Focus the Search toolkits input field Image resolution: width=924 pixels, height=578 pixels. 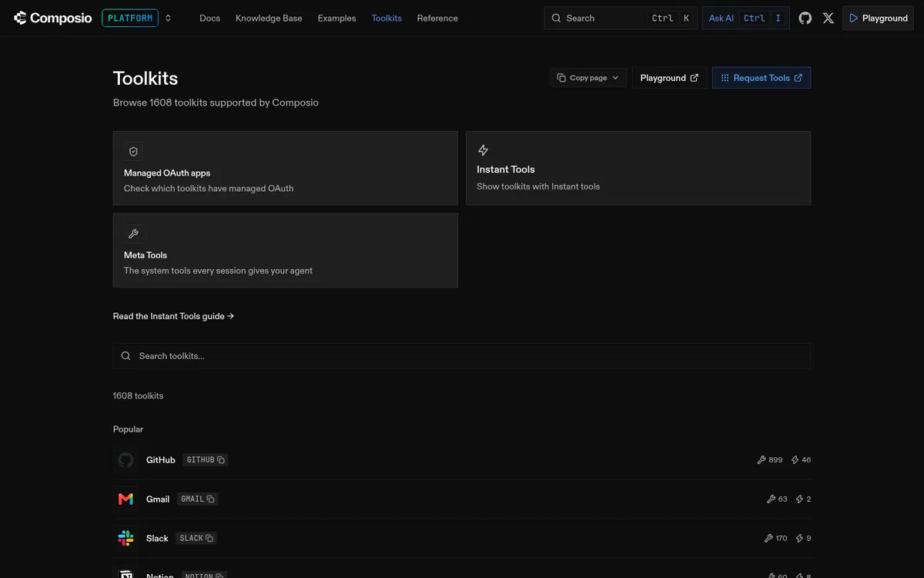(462, 356)
